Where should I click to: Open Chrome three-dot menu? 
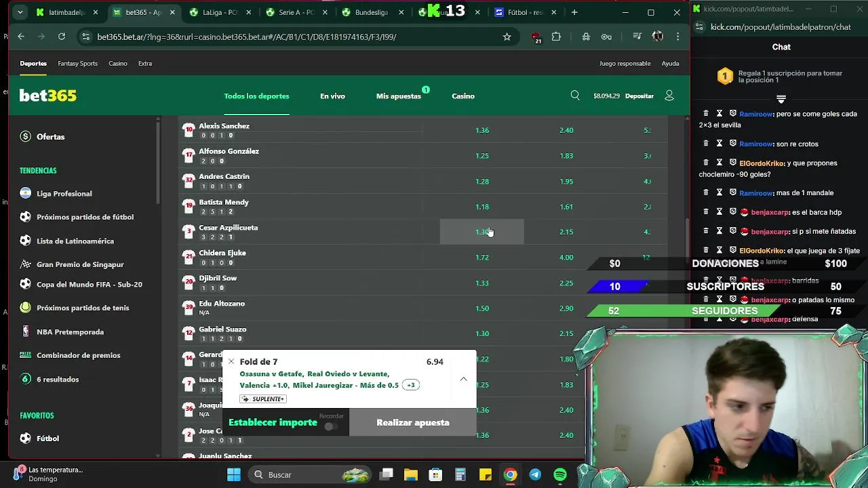point(677,37)
